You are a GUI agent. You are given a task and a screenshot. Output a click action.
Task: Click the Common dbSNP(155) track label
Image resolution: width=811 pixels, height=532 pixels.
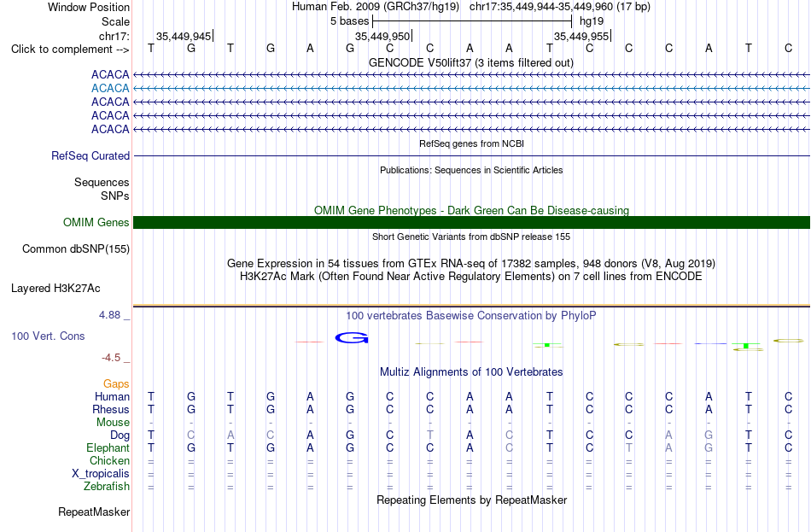76,249
